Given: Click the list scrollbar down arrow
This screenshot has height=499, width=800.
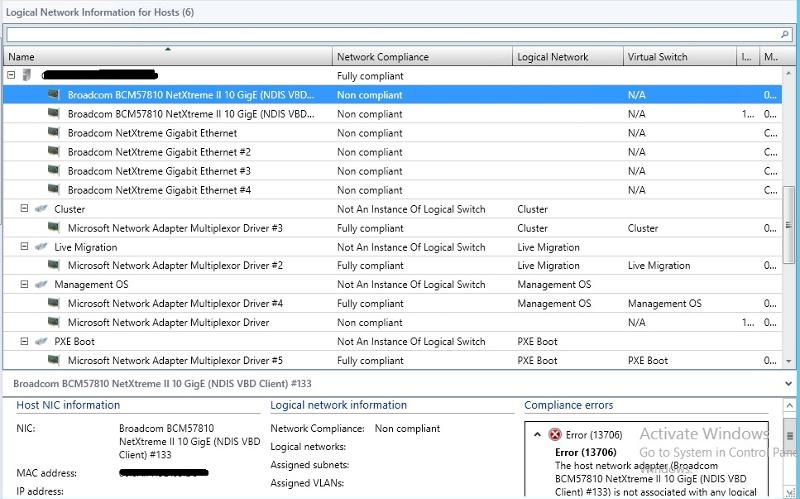Looking at the screenshot, I should click(788, 361).
